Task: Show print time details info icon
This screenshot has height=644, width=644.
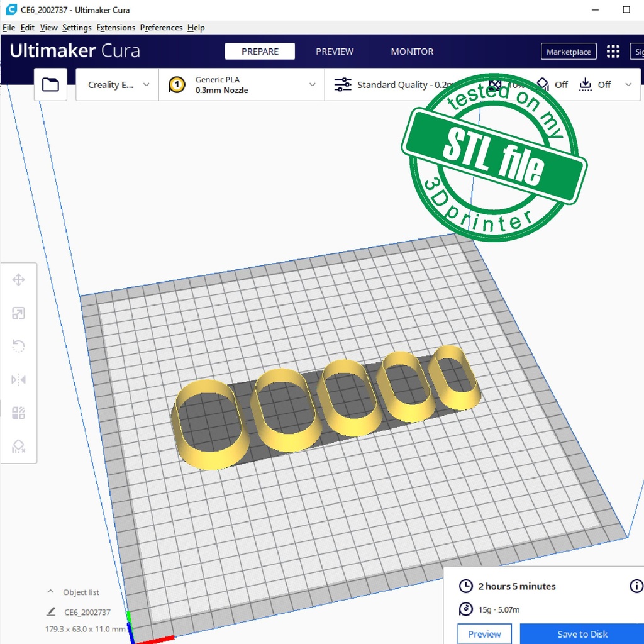Action: (x=636, y=586)
